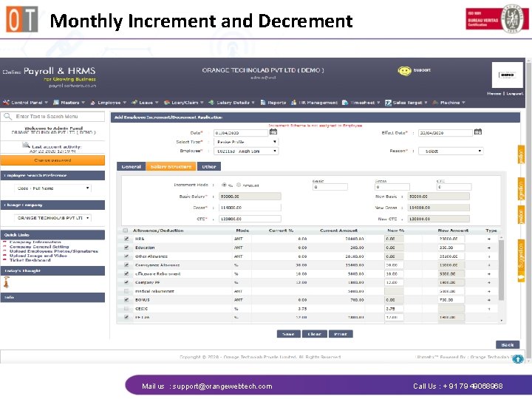The image size is (532, 399).
Task: Click the Support smiley icon
Action: pyautogui.click(x=404, y=71)
